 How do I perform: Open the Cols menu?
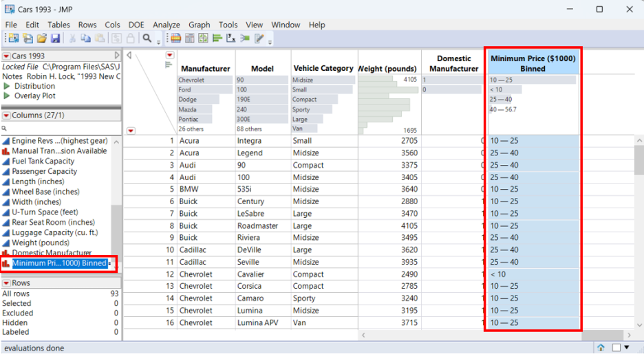pos(112,25)
